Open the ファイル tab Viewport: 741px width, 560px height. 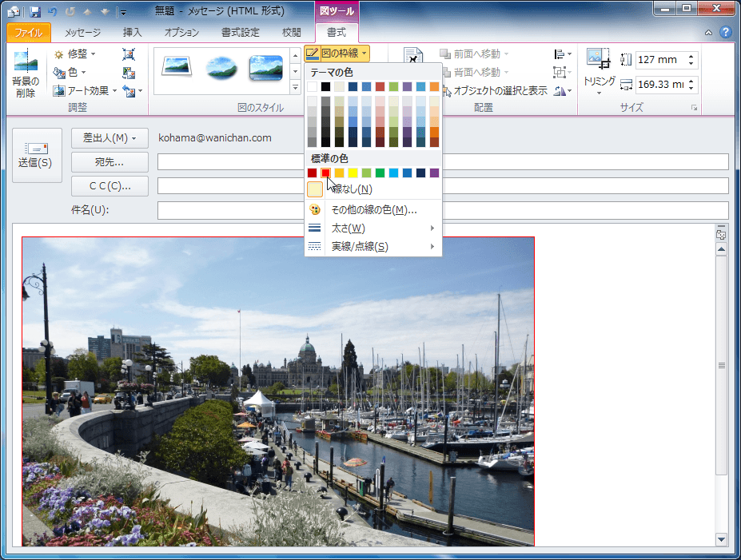(x=29, y=32)
